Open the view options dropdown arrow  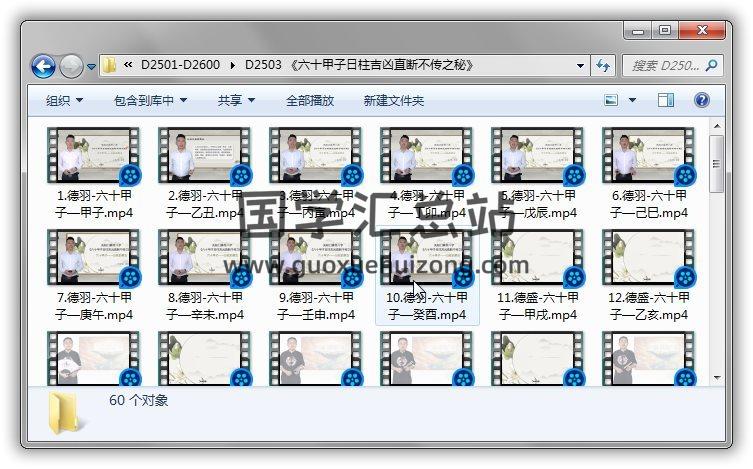pyautogui.click(x=632, y=100)
